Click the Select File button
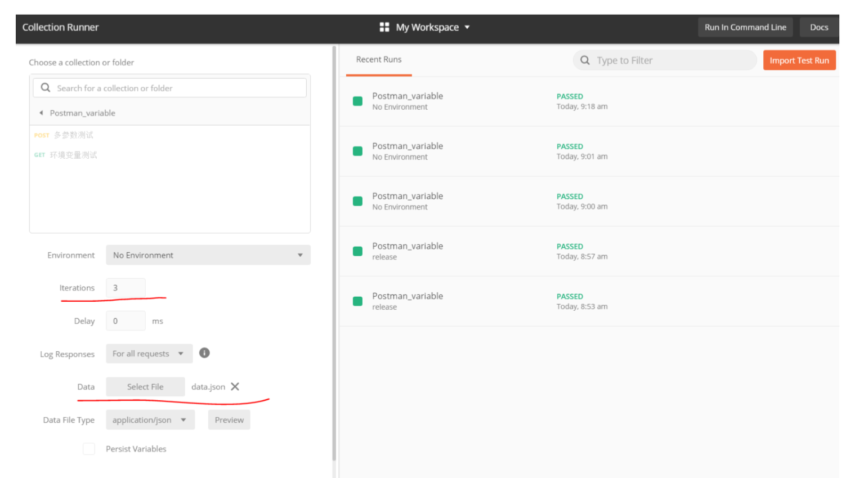Screen dimensions: 868x478 click(145, 387)
